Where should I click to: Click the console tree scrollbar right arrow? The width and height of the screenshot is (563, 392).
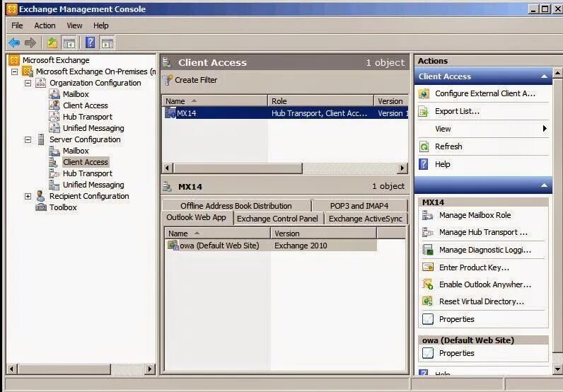point(149,369)
